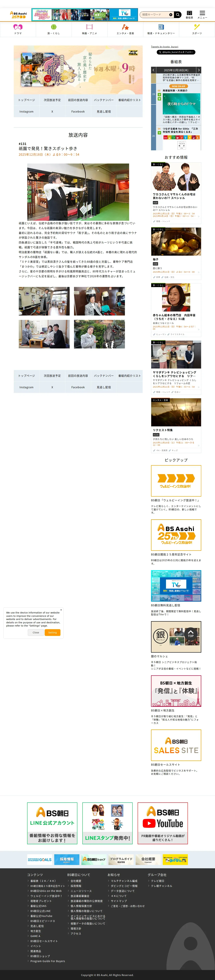Click BS朝日無料見逃し配信 pickup title
The height and width of the screenshot is (980, 215).
click(165, 605)
